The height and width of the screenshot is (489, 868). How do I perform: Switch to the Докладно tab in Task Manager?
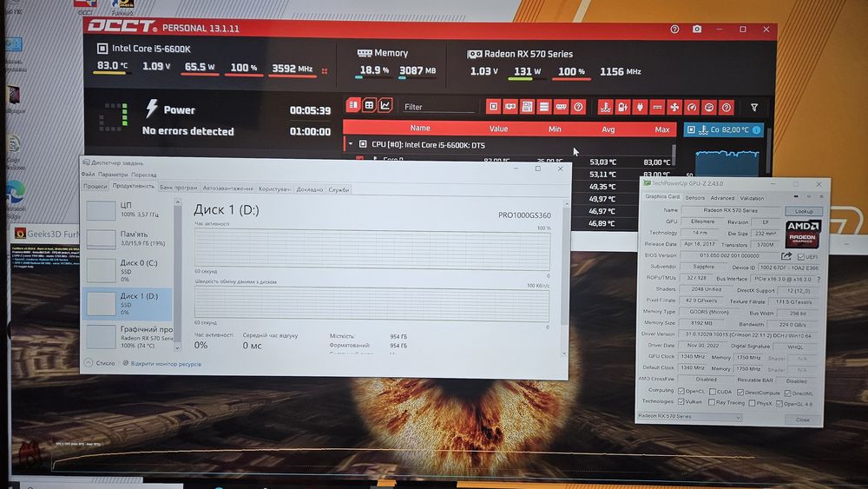[x=310, y=189]
